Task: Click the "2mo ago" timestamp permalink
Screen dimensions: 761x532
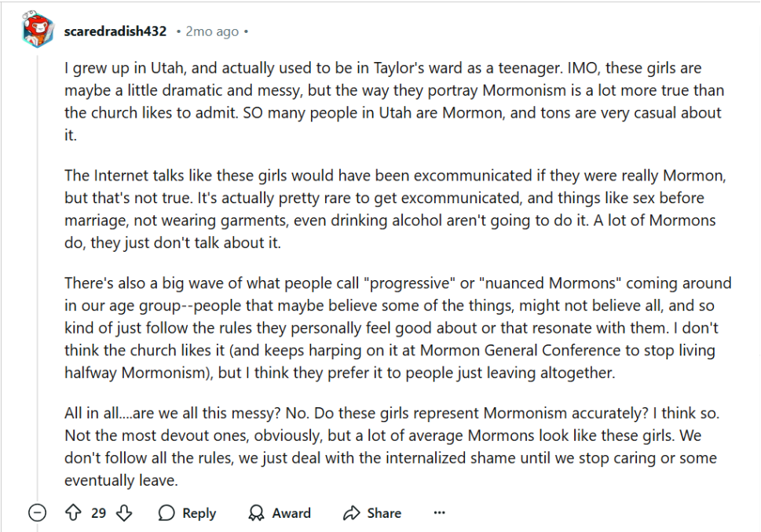Action: [x=212, y=31]
